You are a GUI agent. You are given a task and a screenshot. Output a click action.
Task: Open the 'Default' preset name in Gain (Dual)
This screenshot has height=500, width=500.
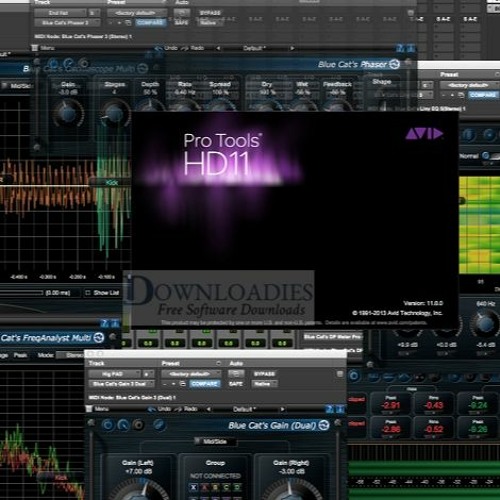click(245, 409)
